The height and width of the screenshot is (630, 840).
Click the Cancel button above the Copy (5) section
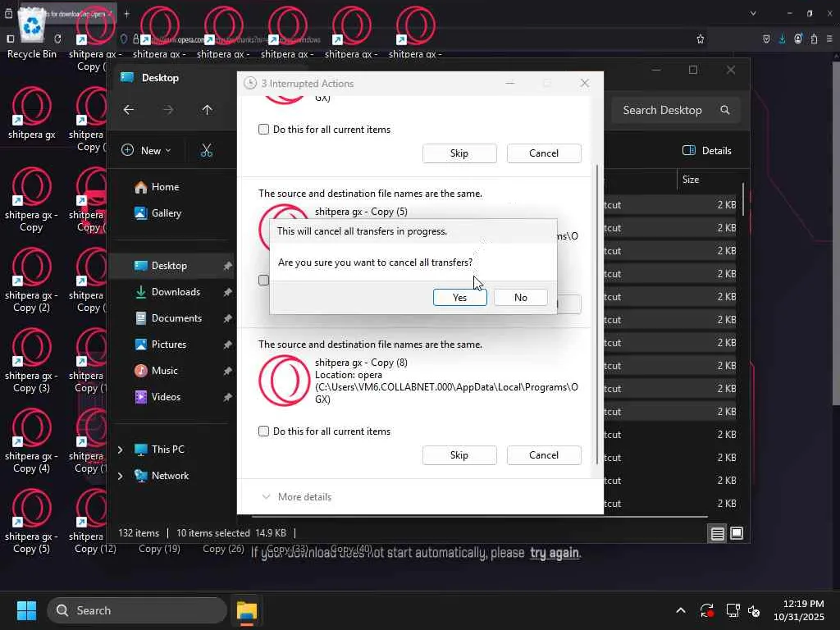pos(544,153)
